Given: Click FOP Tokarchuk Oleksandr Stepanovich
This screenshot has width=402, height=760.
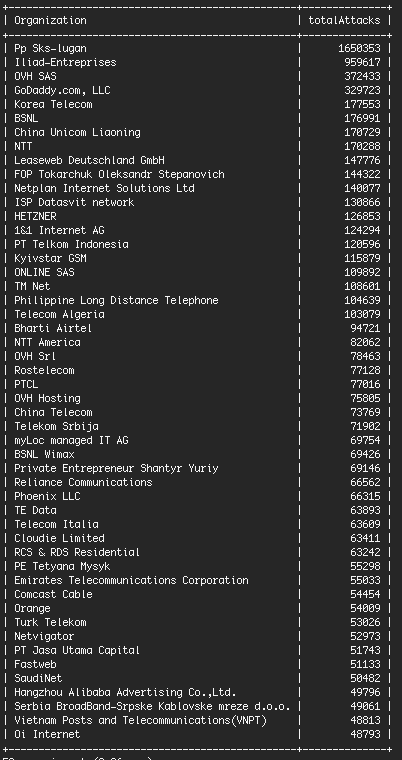Looking at the screenshot, I should pyautogui.click(x=119, y=174).
